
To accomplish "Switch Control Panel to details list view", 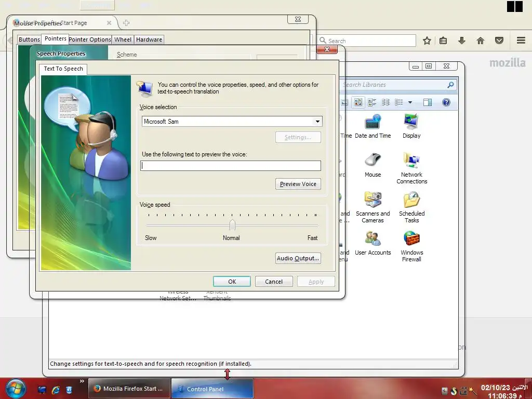I will click(x=398, y=102).
